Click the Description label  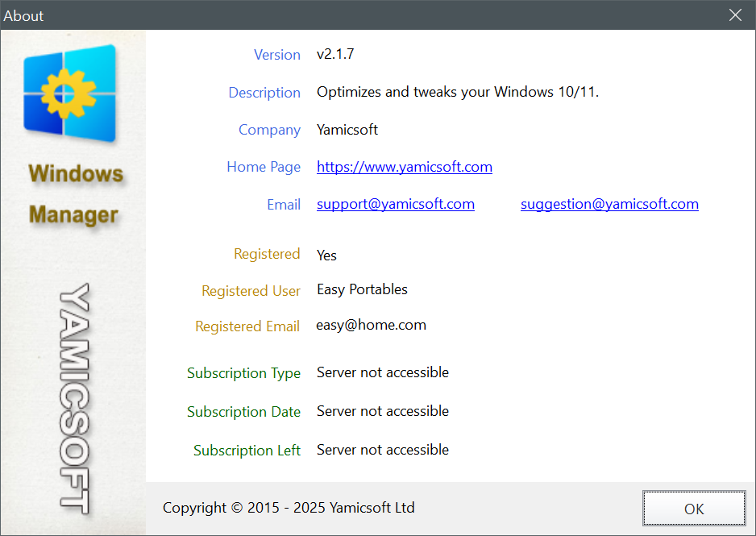coord(264,92)
